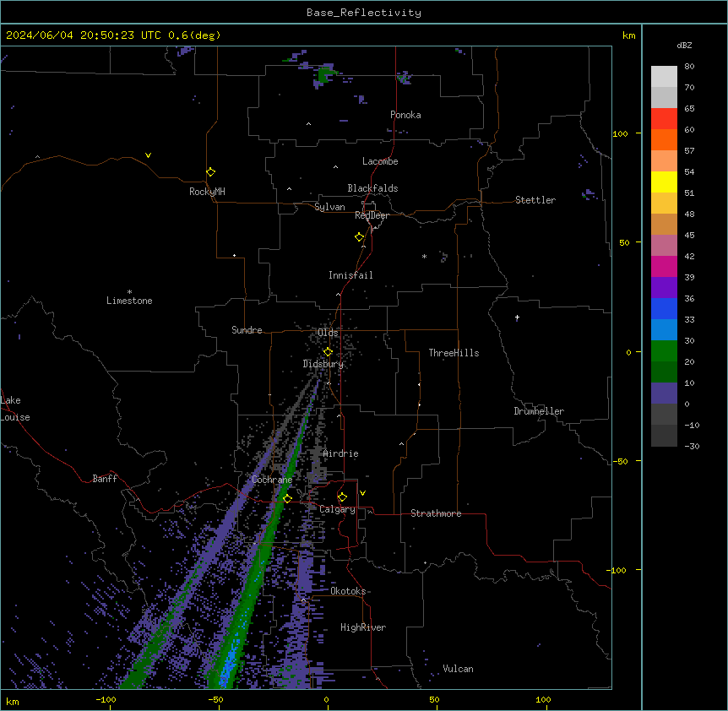The height and width of the screenshot is (711, 728).
Task: Click the HighRiver label
Action: coord(363,627)
